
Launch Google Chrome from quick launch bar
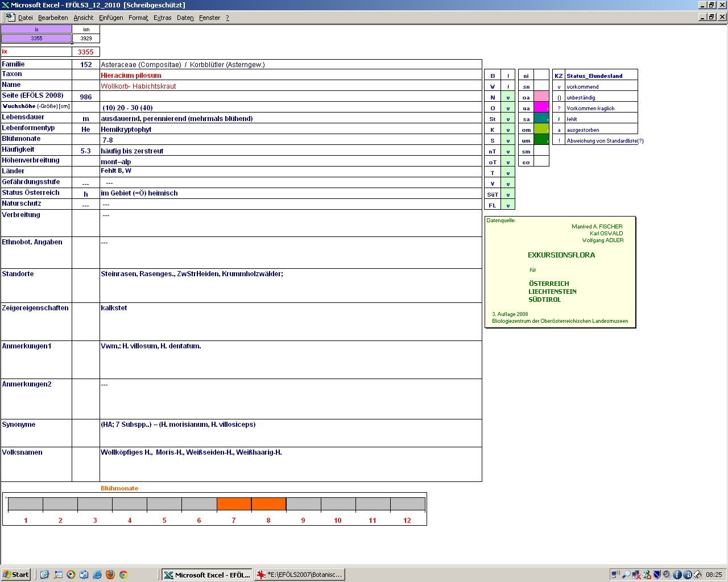pos(123,575)
